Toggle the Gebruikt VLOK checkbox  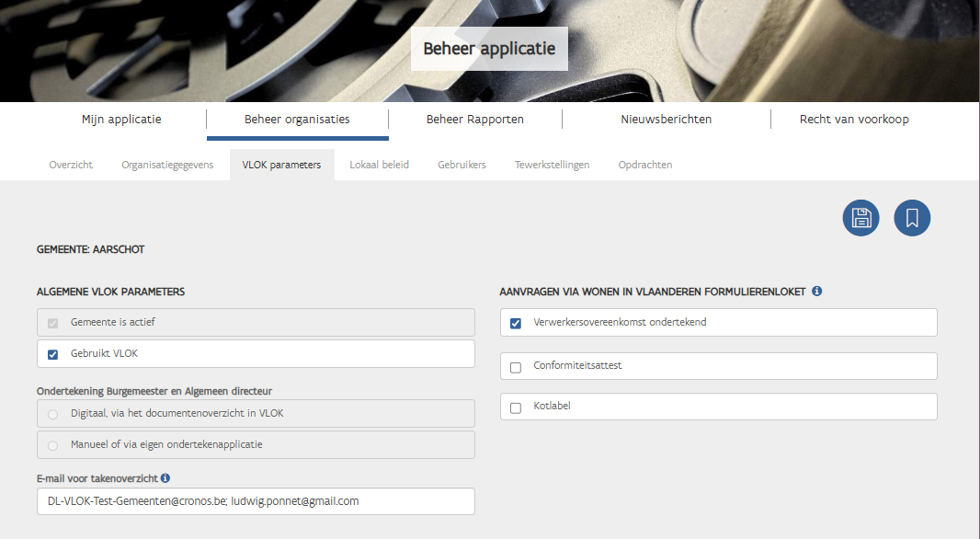point(52,354)
